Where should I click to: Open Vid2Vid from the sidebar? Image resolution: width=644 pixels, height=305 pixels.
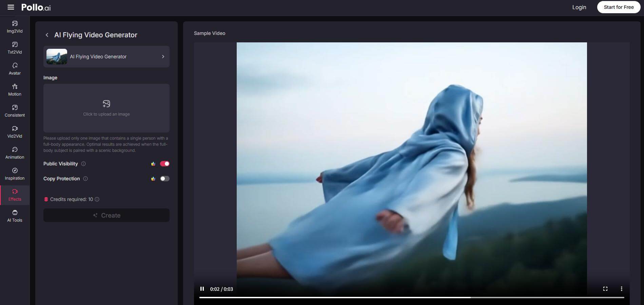[x=15, y=132]
